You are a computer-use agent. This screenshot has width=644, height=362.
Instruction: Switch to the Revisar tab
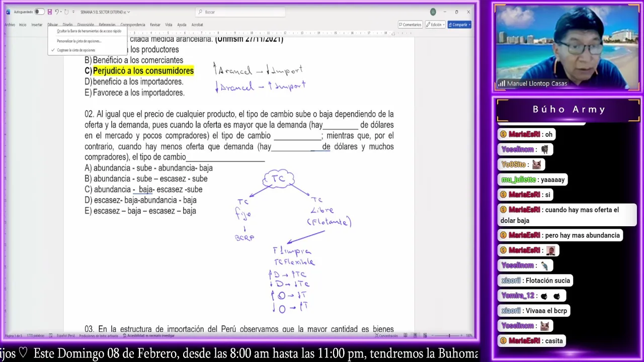pyautogui.click(x=155, y=25)
